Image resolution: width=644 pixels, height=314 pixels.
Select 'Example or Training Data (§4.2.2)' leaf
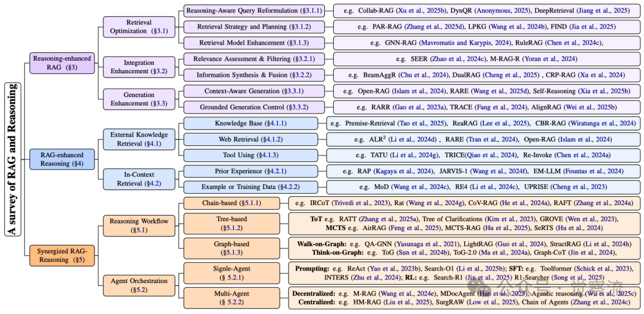(x=251, y=187)
